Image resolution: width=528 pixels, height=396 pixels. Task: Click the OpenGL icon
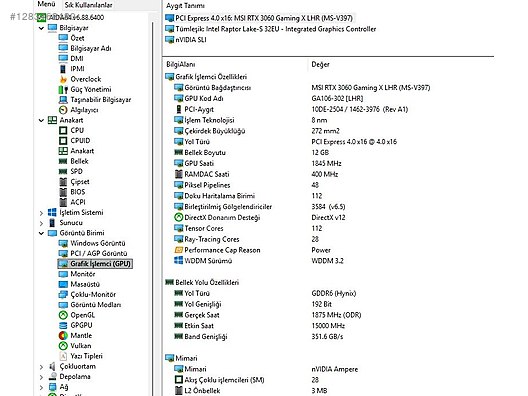tap(63, 315)
